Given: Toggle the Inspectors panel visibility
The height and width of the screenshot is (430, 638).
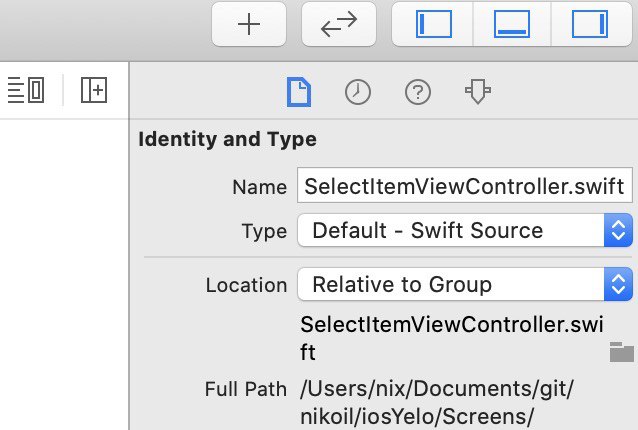Looking at the screenshot, I should 590,24.
